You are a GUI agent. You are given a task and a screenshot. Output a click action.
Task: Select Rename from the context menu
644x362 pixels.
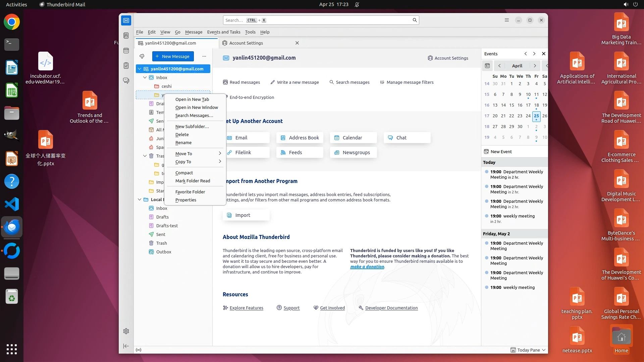(183, 142)
